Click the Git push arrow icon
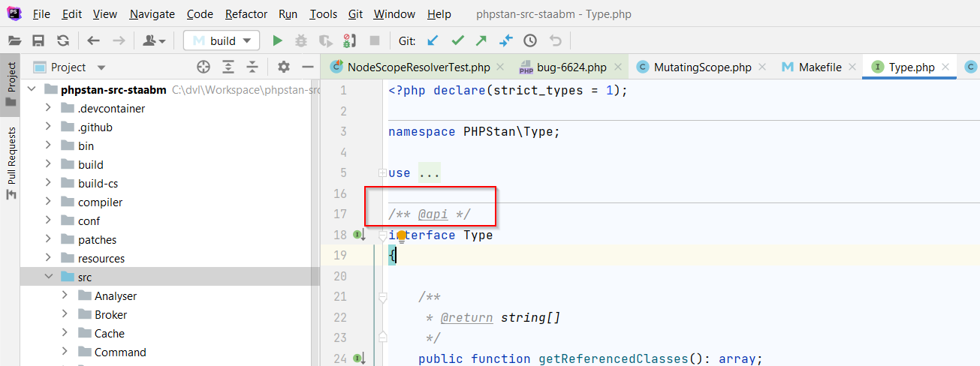The image size is (980, 366). [481, 40]
